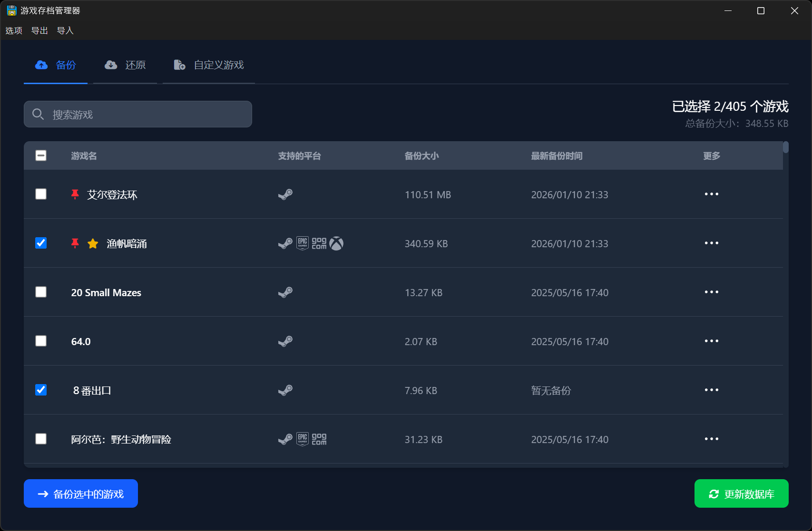Click the Steam icon in 8番出口 row

pos(285,390)
